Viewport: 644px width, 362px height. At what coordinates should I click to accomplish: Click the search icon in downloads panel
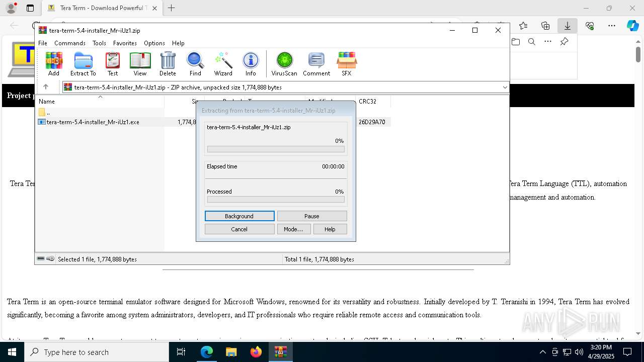(532, 42)
